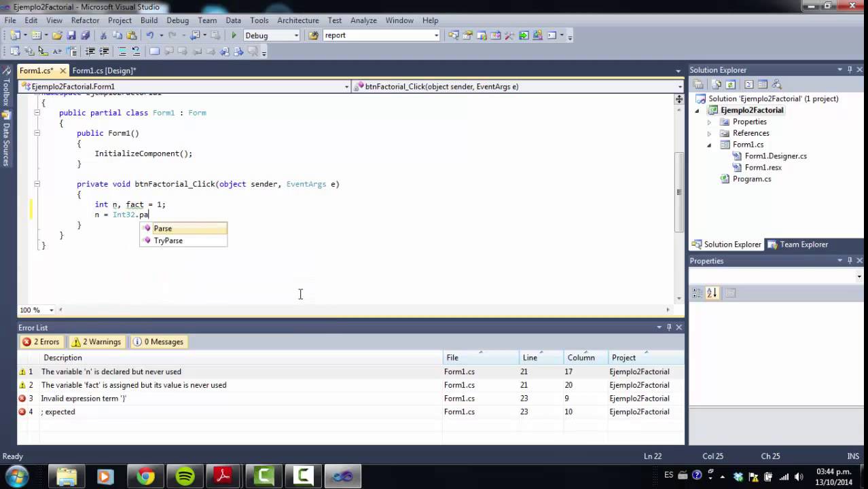
Task: Click the Undo arrow icon
Action: point(150,35)
